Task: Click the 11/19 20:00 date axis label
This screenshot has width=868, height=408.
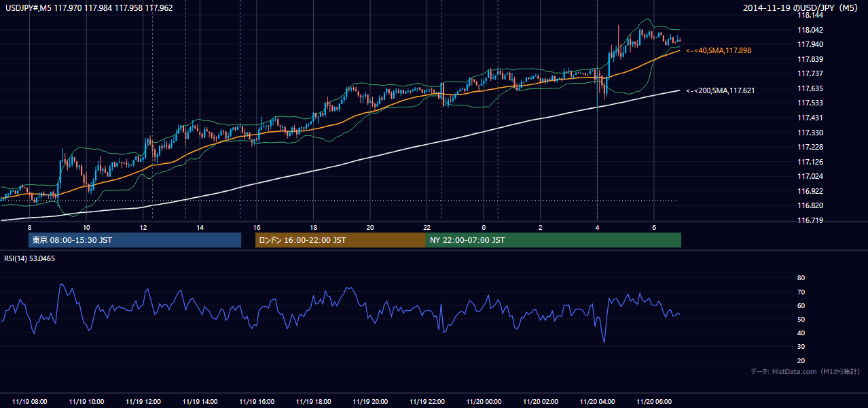Action: (370, 402)
